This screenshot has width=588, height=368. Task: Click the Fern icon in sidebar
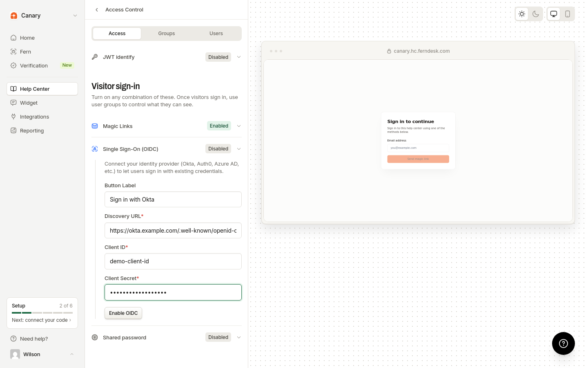[x=13, y=52]
